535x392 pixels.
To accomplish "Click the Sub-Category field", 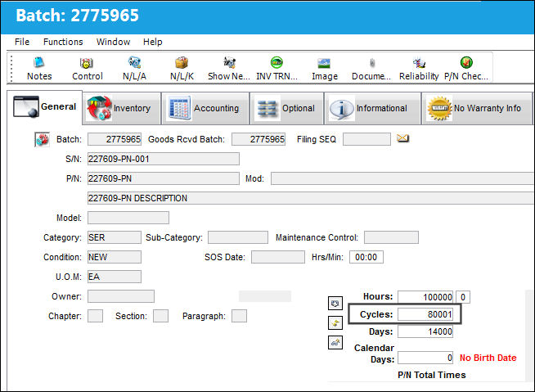I will coord(238,237).
